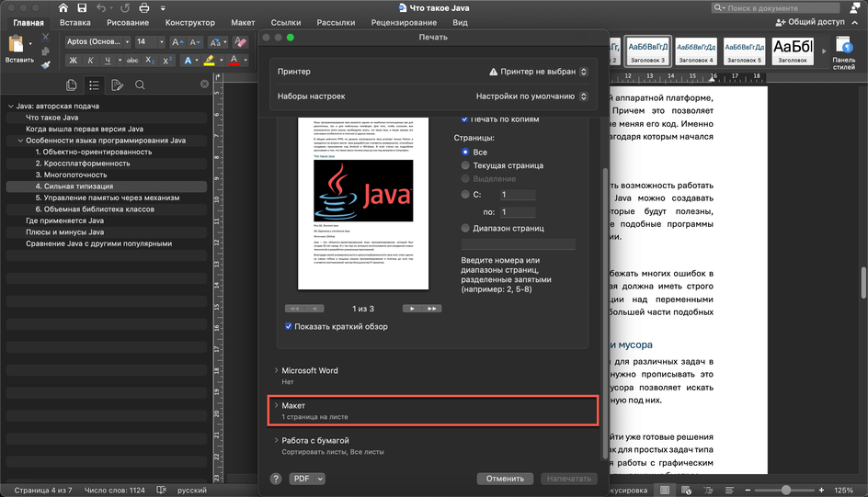Toggle underline with the Ч button
The image size is (868, 497).
[x=108, y=61]
